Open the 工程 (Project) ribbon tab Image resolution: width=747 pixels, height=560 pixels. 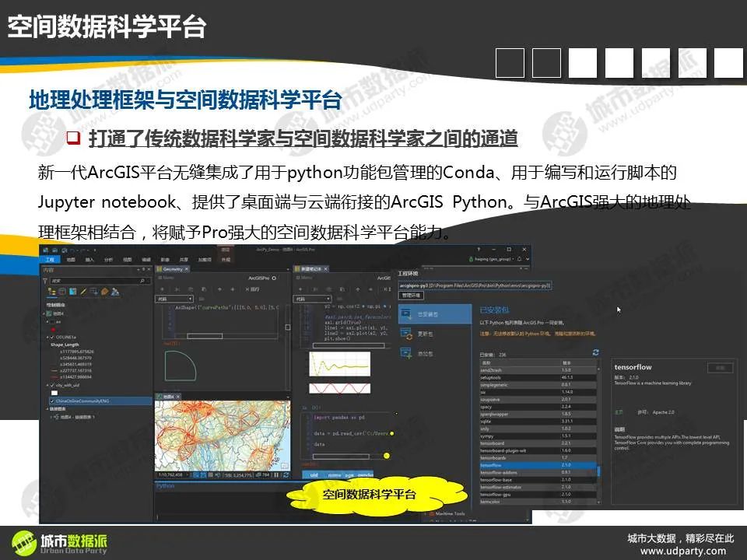point(50,260)
